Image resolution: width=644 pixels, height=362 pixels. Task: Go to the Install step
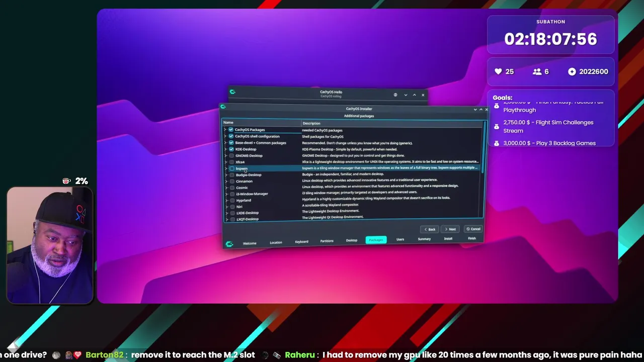tap(448, 238)
